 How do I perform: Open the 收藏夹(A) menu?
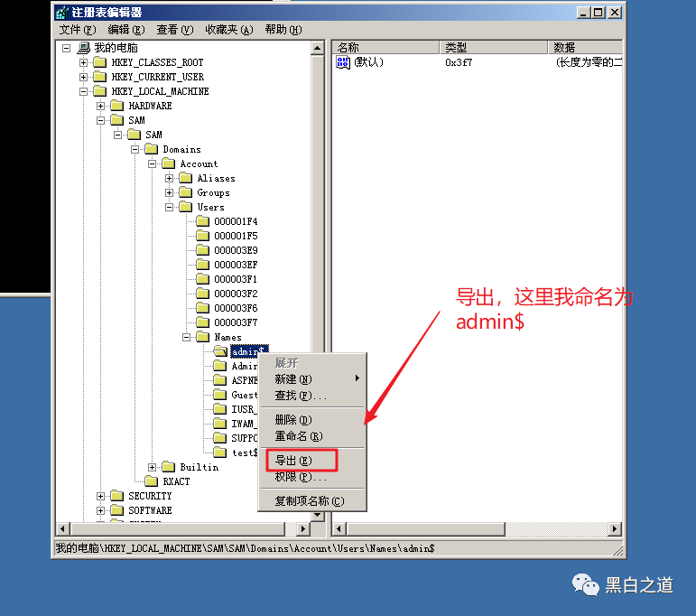click(x=229, y=30)
